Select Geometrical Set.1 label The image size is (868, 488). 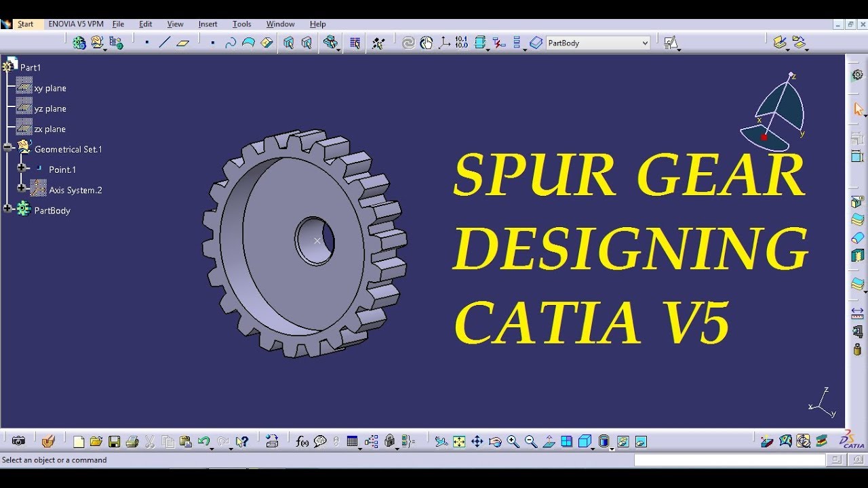click(68, 149)
